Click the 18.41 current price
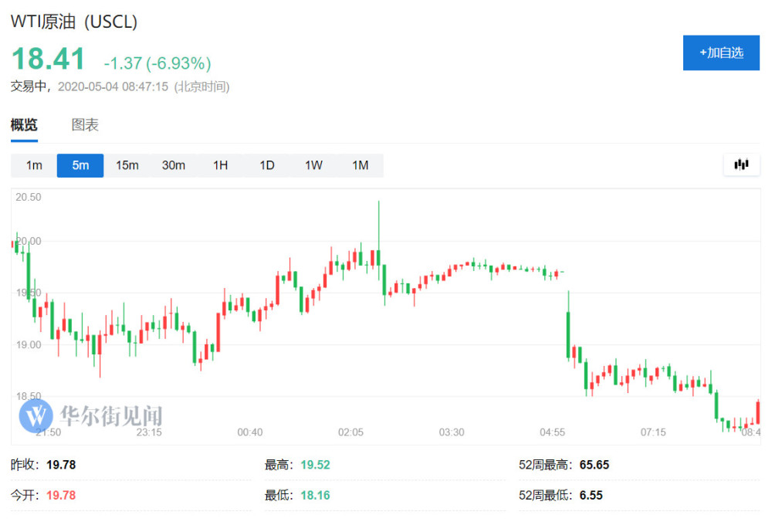The width and height of the screenshot is (772, 532). pos(48,59)
